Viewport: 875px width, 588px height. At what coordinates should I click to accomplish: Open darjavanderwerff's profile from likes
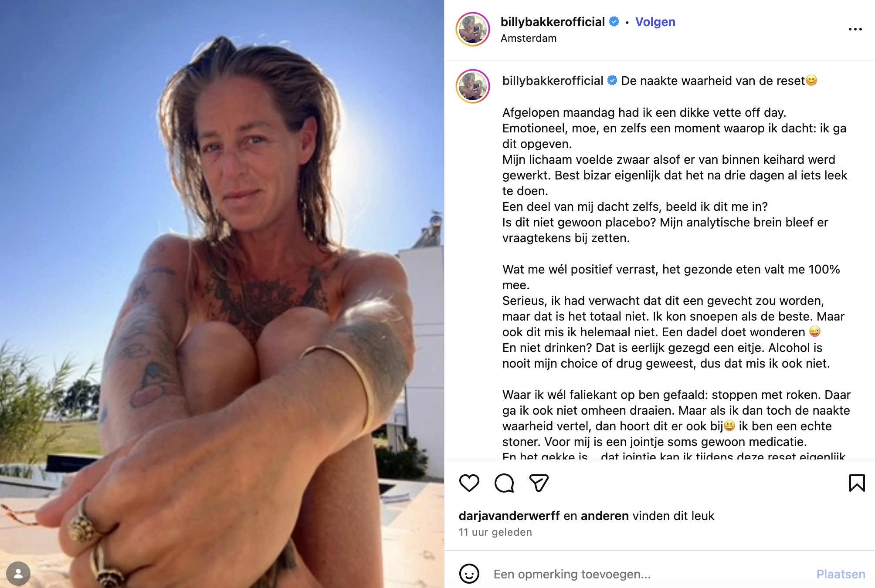pos(509,516)
